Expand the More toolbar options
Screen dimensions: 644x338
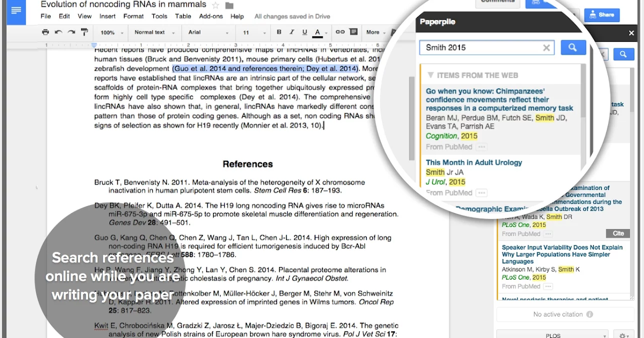(x=377, y=32)
